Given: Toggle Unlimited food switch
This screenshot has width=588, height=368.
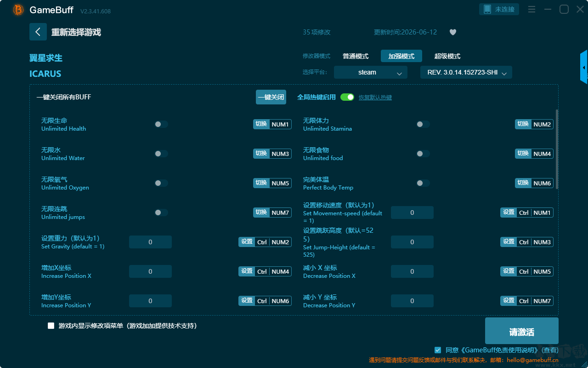Looking at the screenshot, I should 423,154.
